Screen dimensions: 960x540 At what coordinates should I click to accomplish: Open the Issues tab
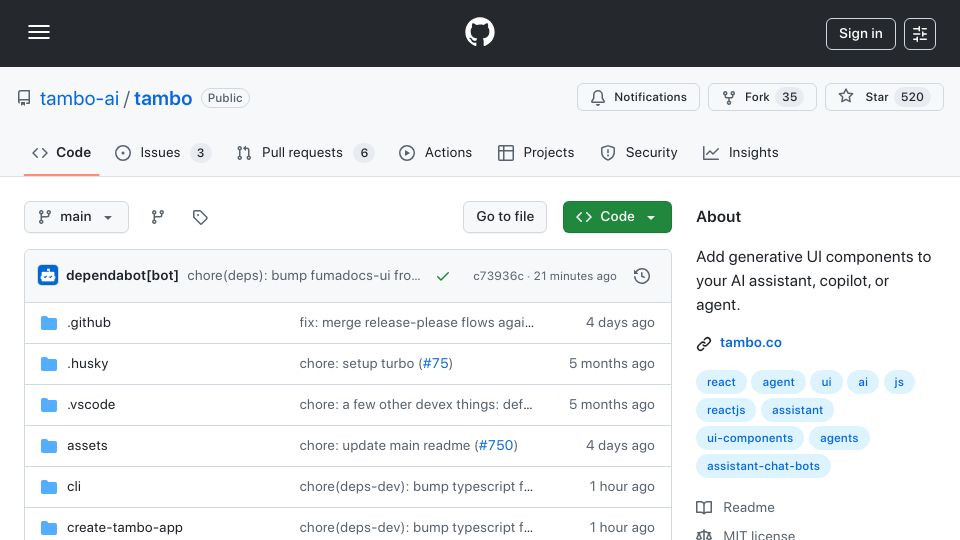click(162, 152)
